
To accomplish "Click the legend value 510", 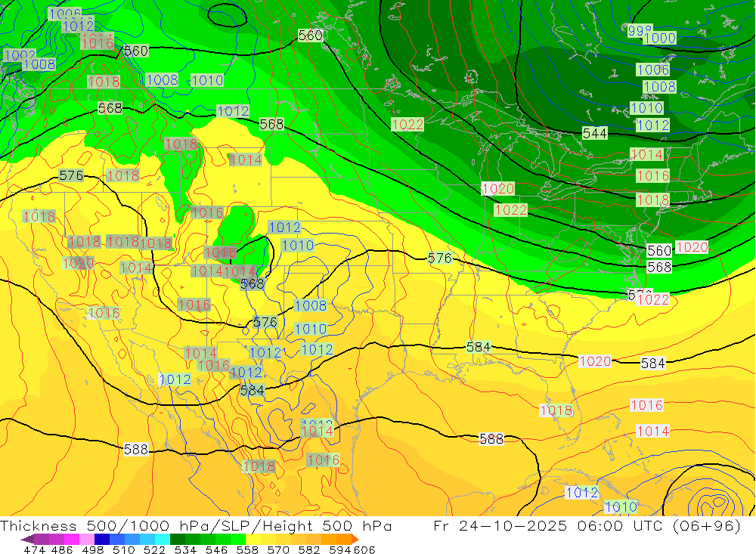I will tap(123, 549).
